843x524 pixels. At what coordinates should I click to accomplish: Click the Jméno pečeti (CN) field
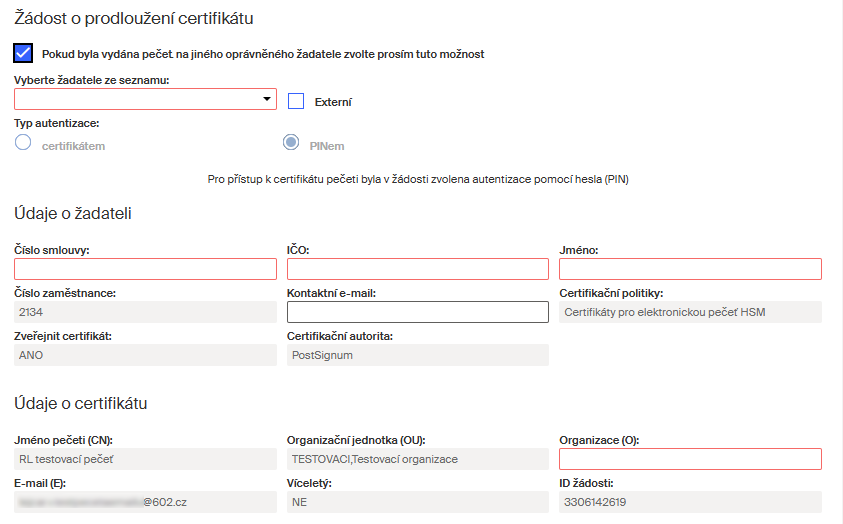click(145, 459)
